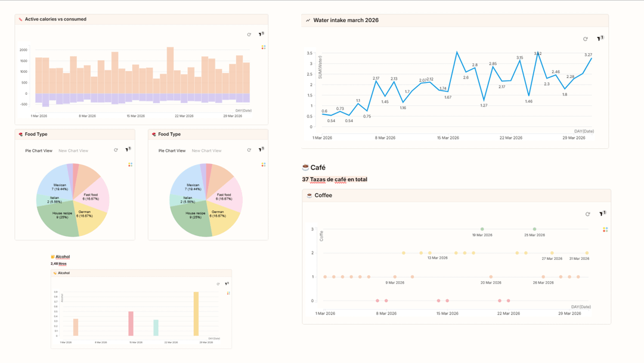Open the Coffee chart filter icon
This screenshot has height=363, width=644.
(x=602, y=213)
